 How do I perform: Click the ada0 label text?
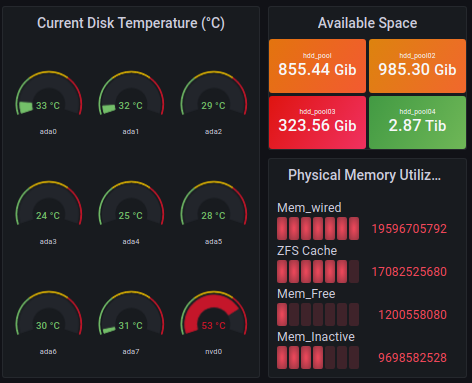coord(48,132)
